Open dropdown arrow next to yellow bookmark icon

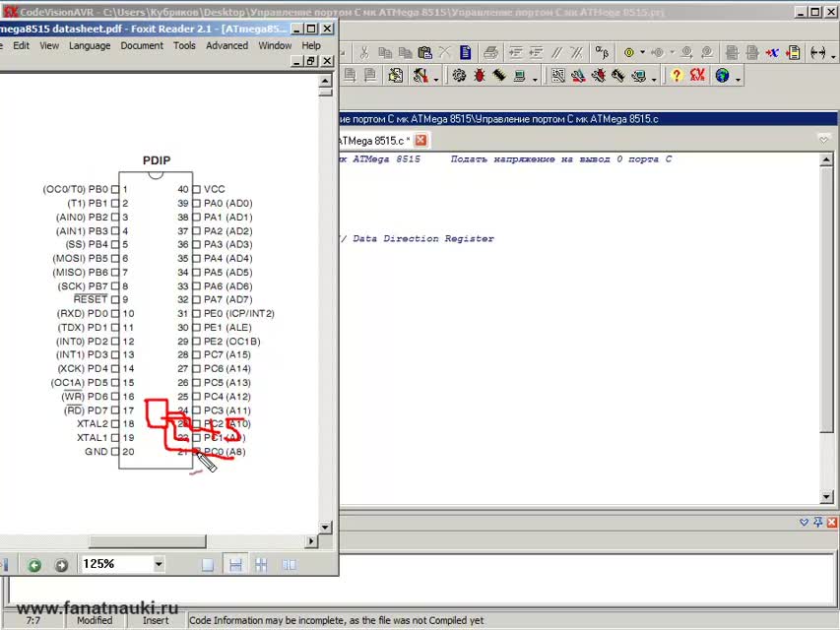coord(642,52)
